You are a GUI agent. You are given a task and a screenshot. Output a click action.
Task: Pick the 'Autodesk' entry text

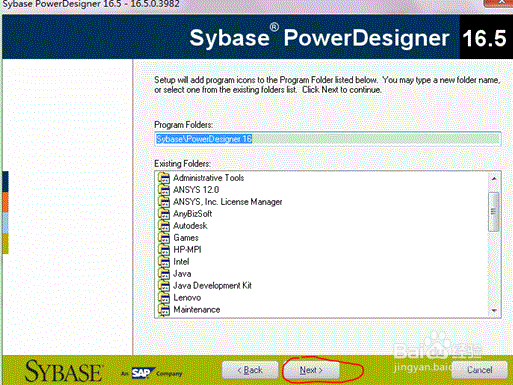click(x=190, y=226)
